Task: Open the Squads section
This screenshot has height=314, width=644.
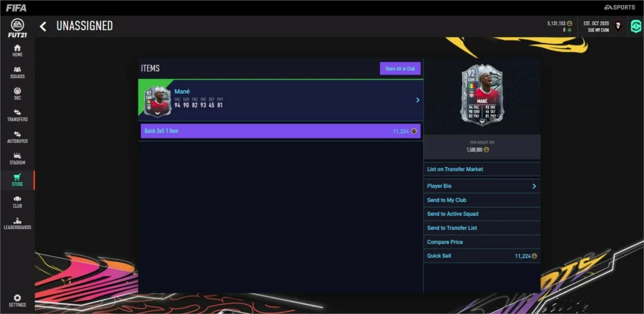Action: 17,72
